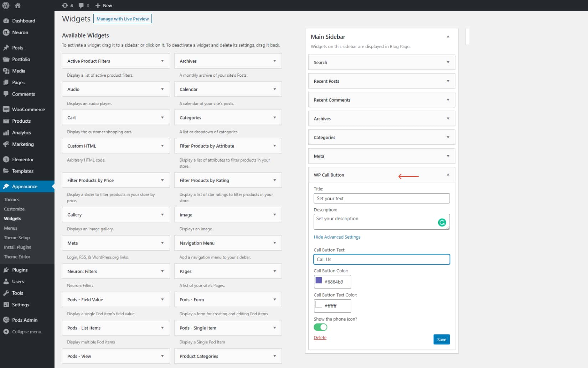Expand the Archives widget in Available Widgets
Screen dimensions: 588x368
[x=274, y=61]
